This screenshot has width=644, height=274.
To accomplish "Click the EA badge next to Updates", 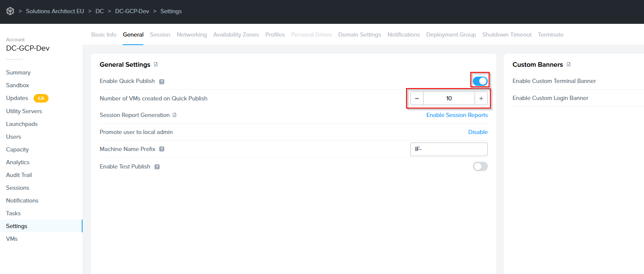I will pos(41,98).
